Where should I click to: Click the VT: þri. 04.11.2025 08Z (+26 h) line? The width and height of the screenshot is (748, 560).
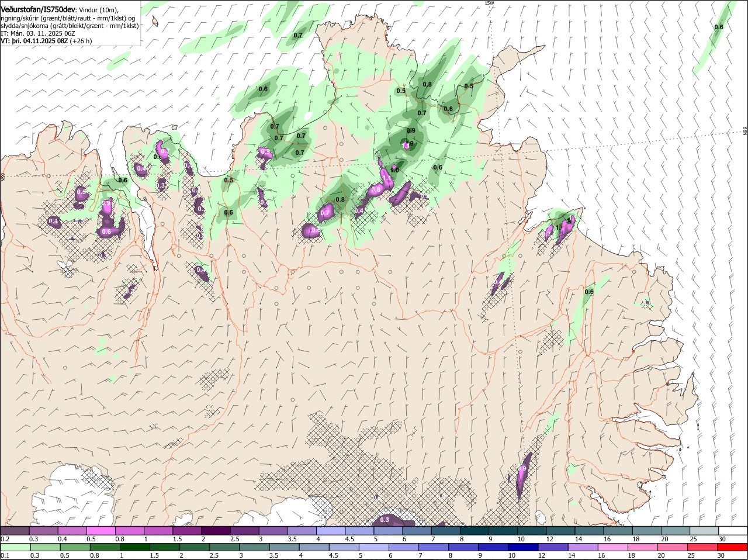[x=46, y=42]
